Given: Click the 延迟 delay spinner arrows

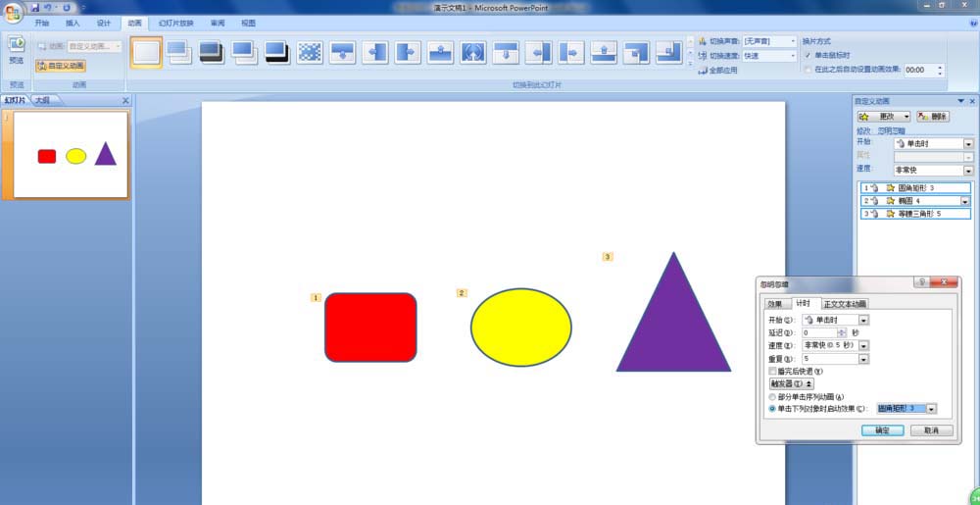Looking at the screenshot, I should click(x=842, y=332).
